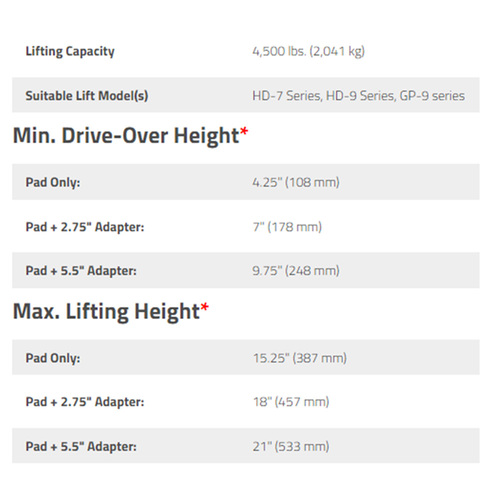Click the Suitable Lift Model(s) label
The image size is (500, 500).
pyautogui.click(x=87, y=96)
